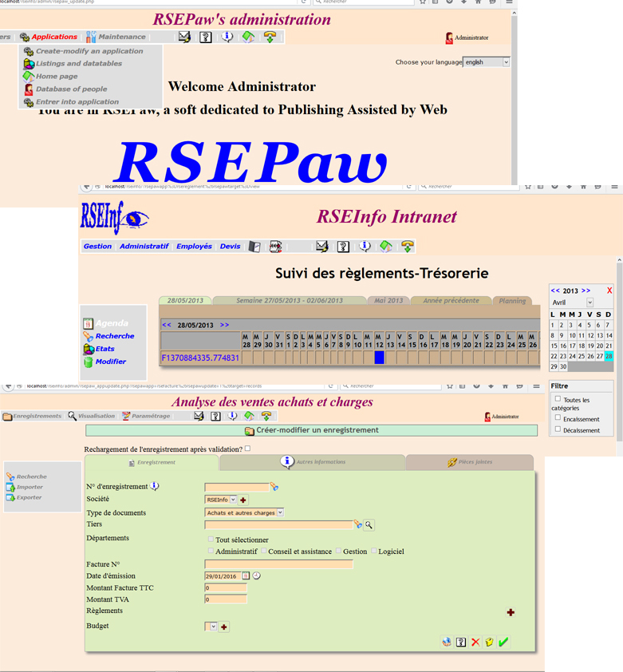Open the Type de documents dropdown
This screenshot has height=672, width=623.
(244, 512)
